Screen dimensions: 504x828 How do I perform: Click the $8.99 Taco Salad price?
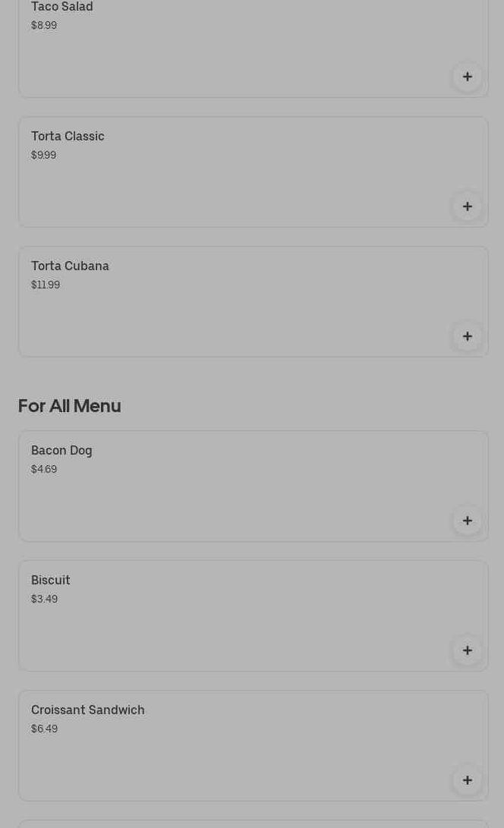coord(44,26)
